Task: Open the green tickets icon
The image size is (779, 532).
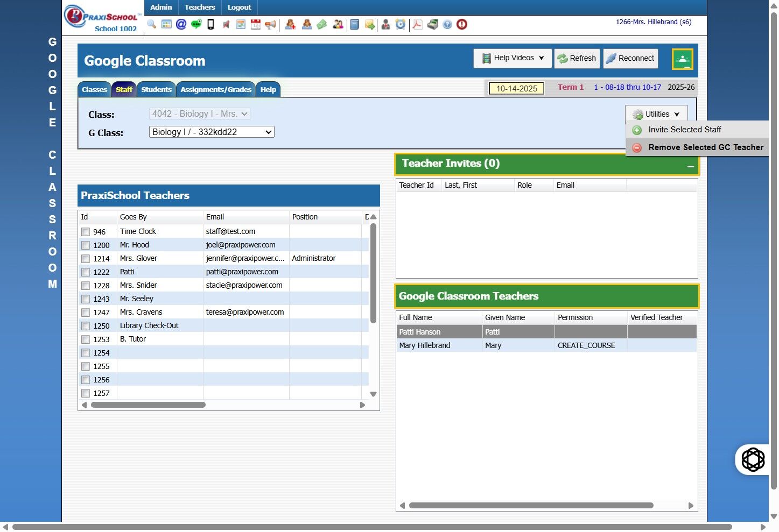Action: (322, 24)
